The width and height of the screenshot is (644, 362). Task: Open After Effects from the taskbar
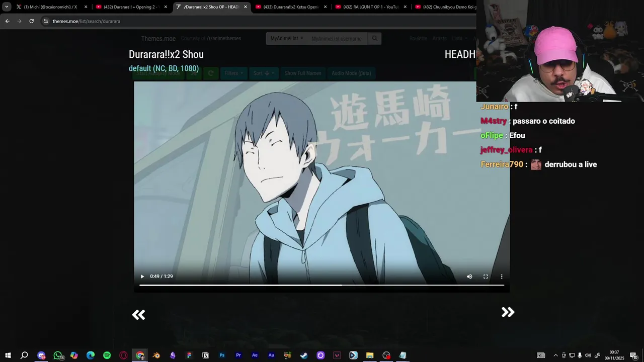click(255, 355)
